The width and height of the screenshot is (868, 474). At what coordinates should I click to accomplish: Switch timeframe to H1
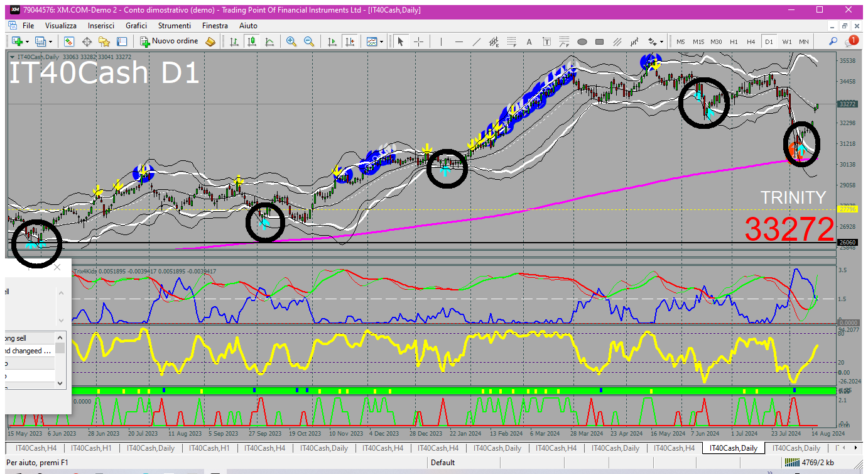pyautogui.click(x=734, y=41)
